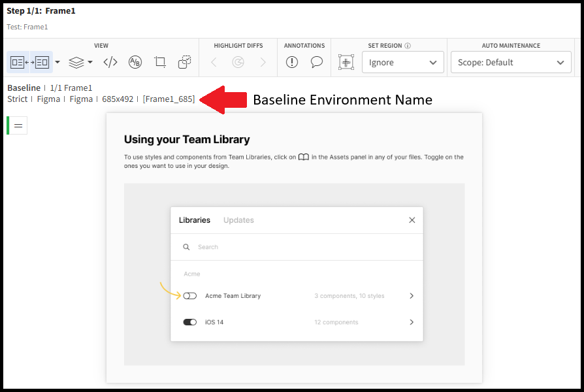Click the add comment speech bubble icon
Viewport: 584px width, 392px height.
pyautogui.click(x=317, y=62)
